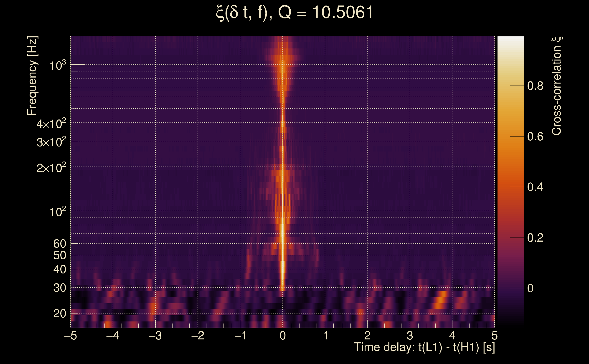
Task: Click the 60 Hz y-axis tick label
Action: 59,244
